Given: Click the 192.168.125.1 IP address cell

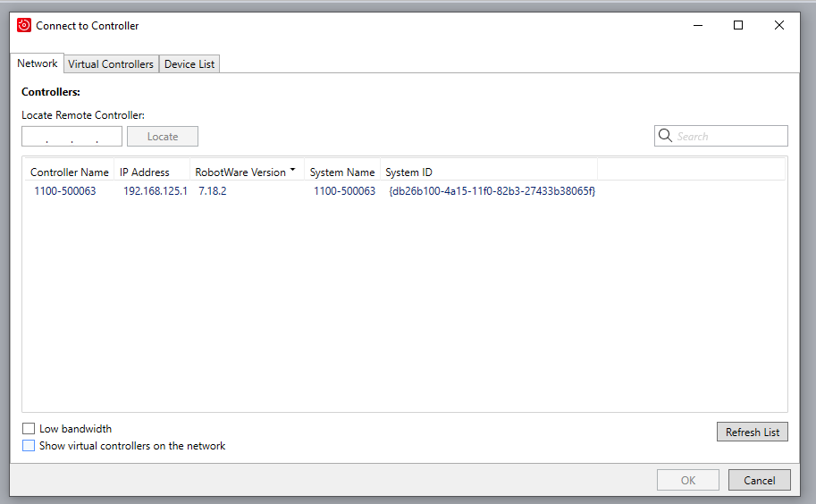Looking at the screenshot, I should click(x=156, y=191).
